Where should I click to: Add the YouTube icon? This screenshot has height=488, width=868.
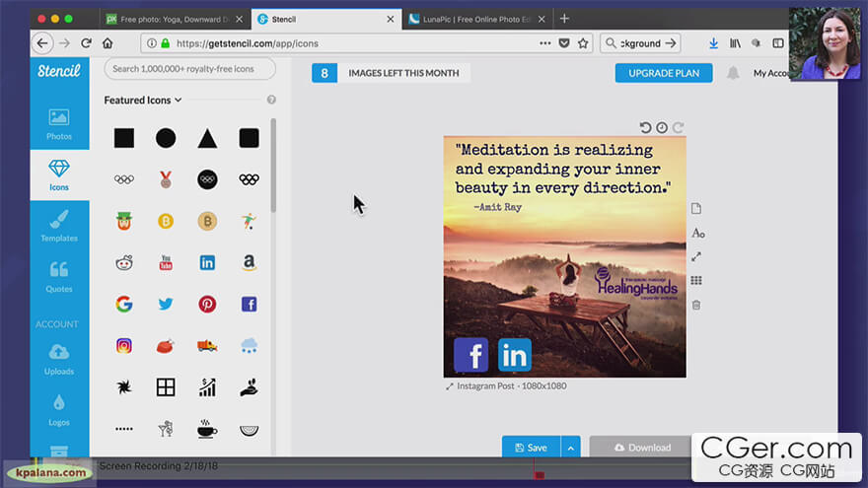click(x=166, y=263)
